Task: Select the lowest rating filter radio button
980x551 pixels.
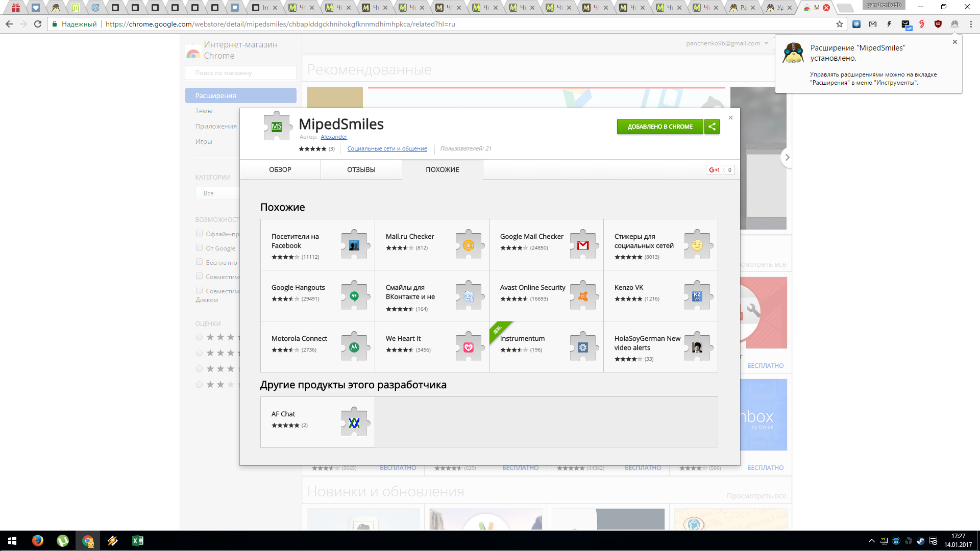Action: coord(200,385)
